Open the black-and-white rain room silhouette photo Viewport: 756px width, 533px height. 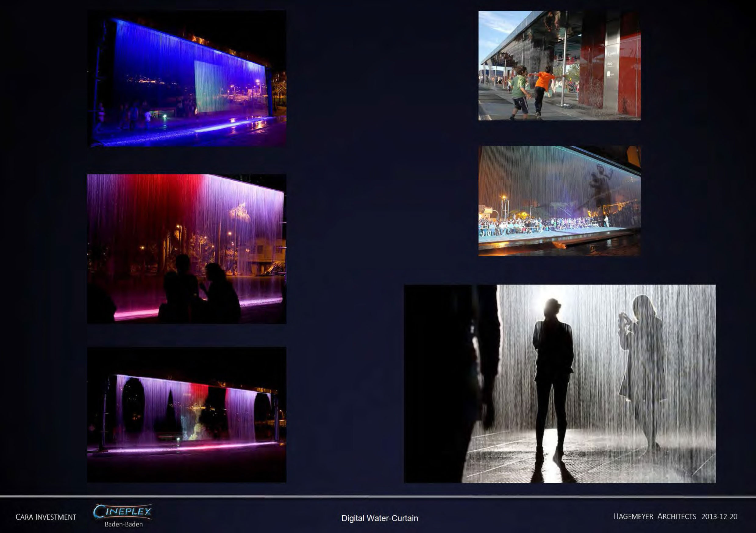(x=560, y=384)
